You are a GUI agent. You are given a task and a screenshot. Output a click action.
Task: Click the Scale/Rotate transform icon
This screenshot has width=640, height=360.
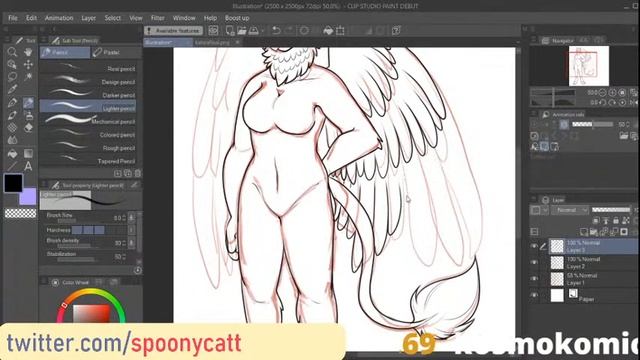coord(340,31)
